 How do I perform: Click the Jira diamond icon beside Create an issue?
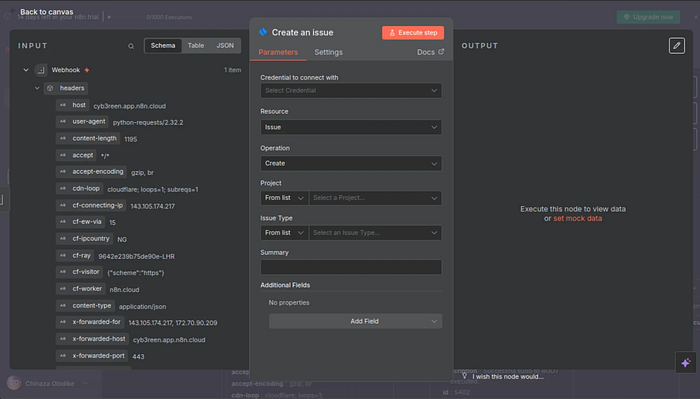click(263, 32)
